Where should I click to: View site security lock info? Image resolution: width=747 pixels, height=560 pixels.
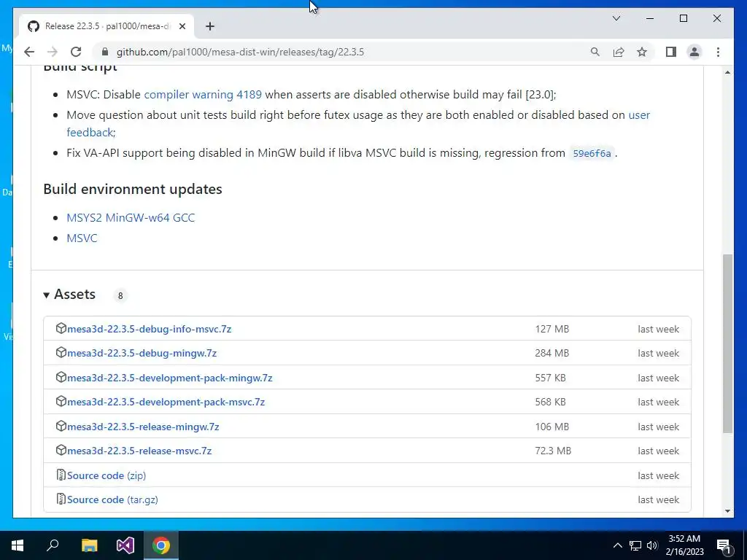pyautogui.click(x=105, y=52)
